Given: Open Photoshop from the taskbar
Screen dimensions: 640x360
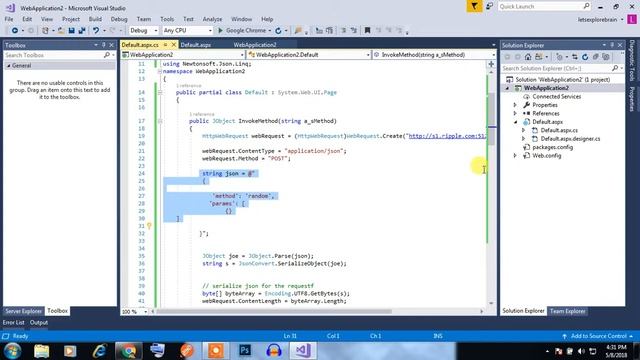Looking at the screenshot, I should pyautogui.click(x=245, y=350).
